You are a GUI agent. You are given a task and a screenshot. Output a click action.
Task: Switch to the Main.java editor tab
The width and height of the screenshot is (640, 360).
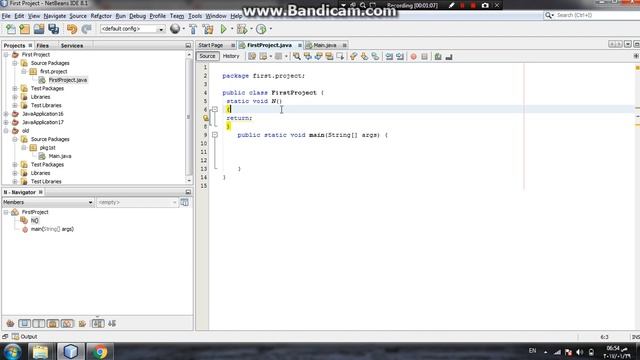[x=325, y=45]
